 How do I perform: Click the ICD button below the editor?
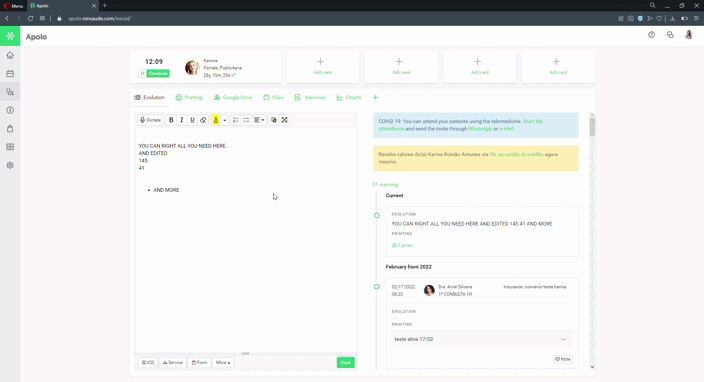[148, 362]
